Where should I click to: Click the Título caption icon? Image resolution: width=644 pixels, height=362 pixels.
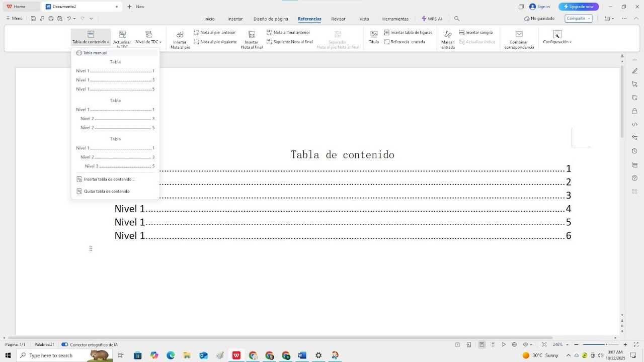pyautogui.click(x=374, y=34)
